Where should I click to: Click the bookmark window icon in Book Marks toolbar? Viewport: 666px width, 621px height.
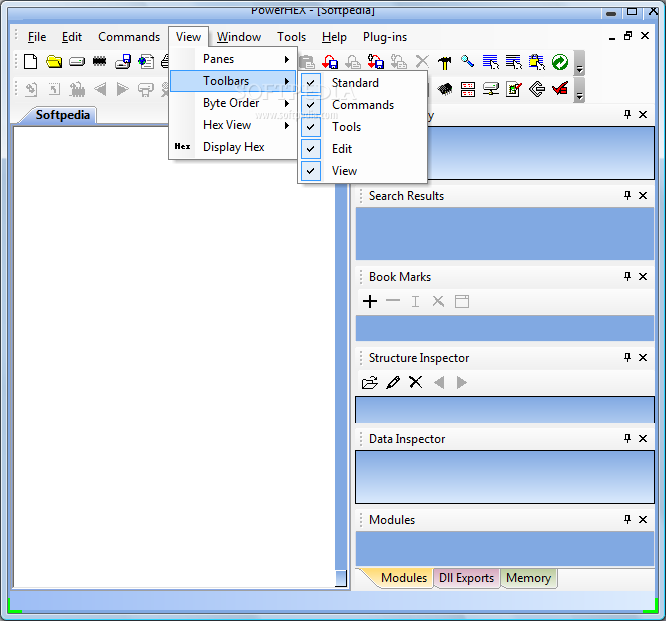click(x=462, y=302)
